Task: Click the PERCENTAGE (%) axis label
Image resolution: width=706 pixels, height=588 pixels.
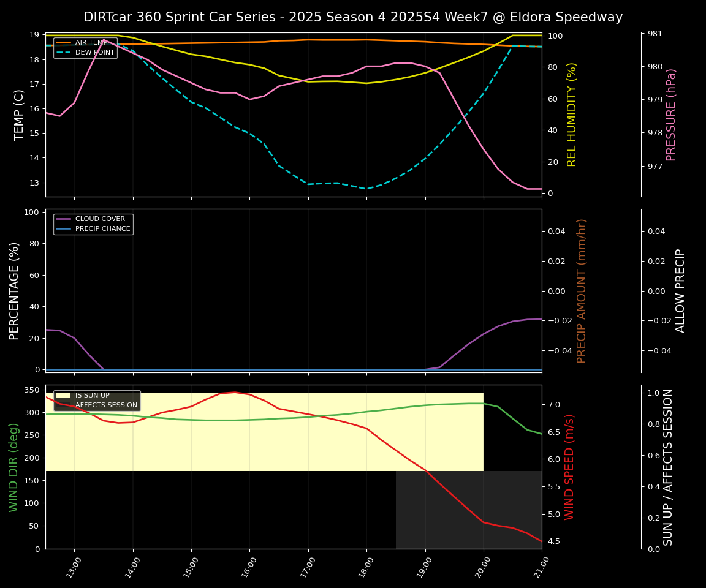Action: coord(15,290)
